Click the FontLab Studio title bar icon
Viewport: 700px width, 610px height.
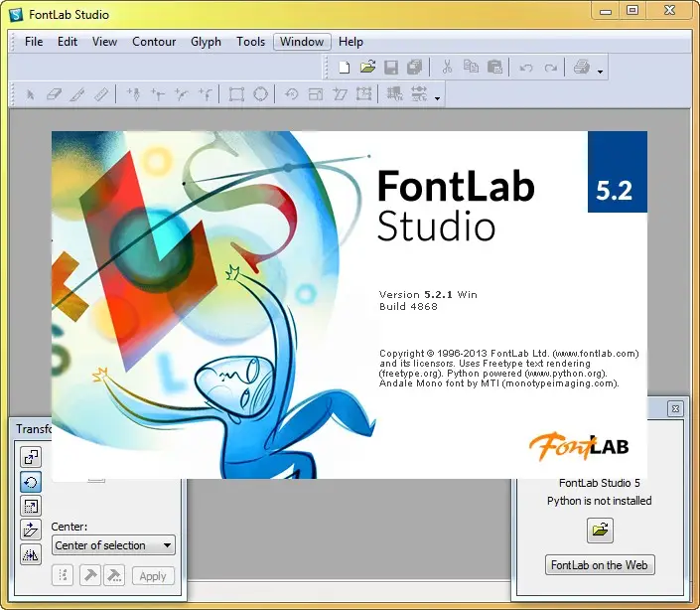point(16,14)
